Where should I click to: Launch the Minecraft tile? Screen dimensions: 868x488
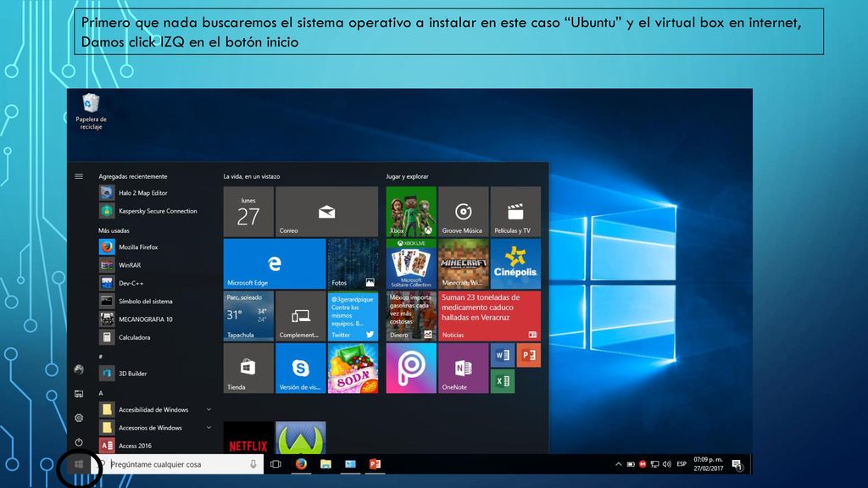pos(464,264)
